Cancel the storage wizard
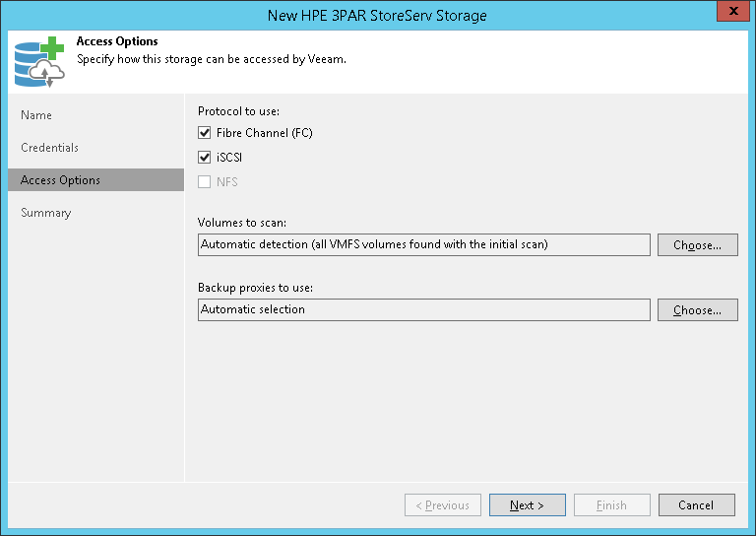The width and height of the screenshot is (756, 536). (x=696, y=505)
